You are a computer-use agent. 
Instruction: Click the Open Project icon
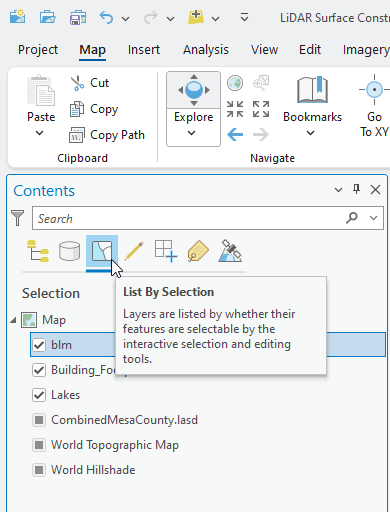click(x=48, y=17)
